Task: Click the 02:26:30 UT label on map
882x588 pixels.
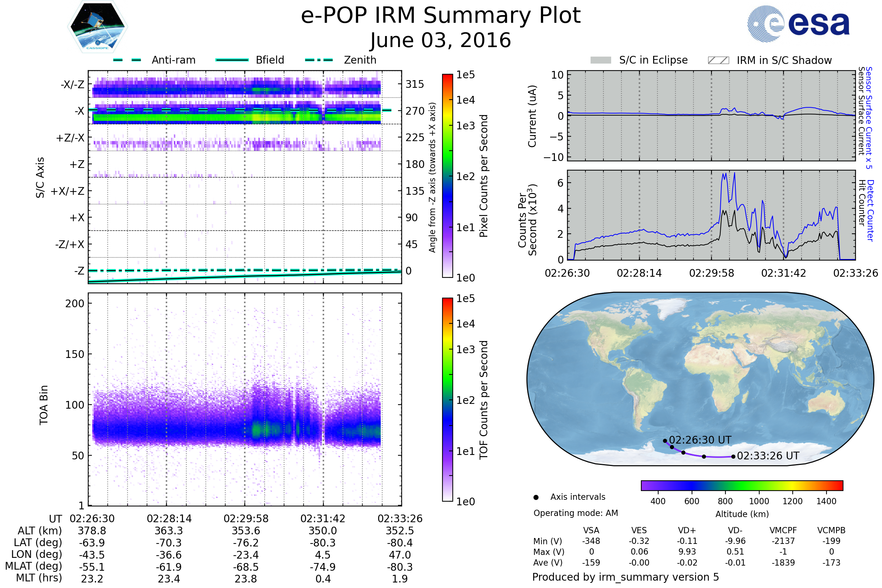Action: coord(700,440)
